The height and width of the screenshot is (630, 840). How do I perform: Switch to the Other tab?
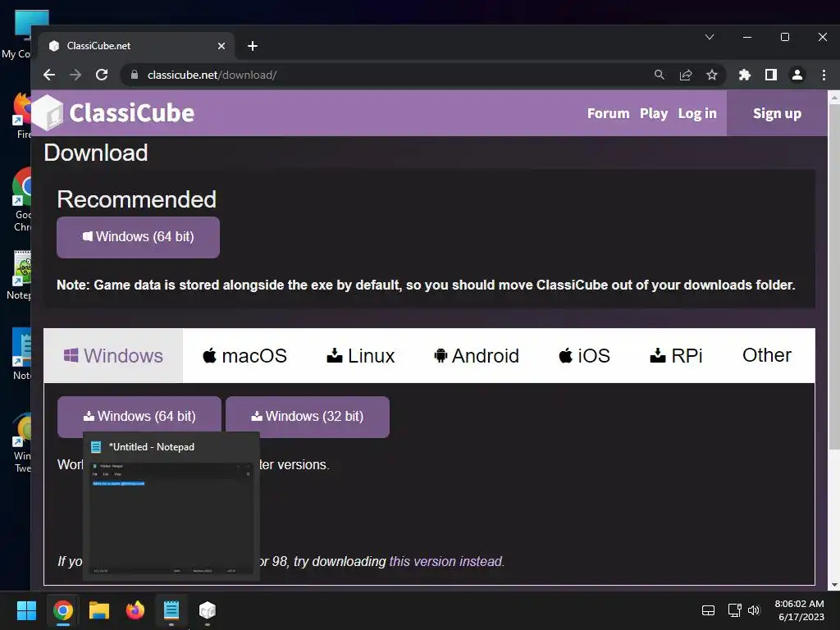pos(767,355)
